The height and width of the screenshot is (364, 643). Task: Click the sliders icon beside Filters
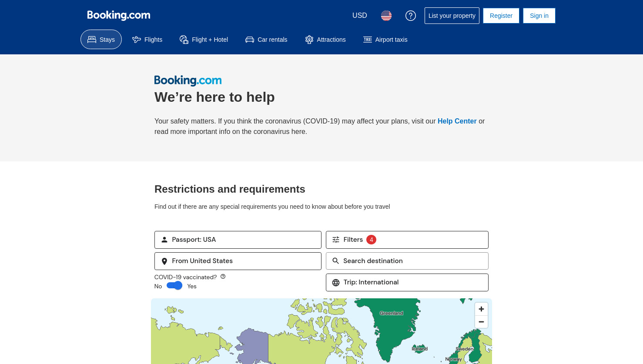click(x=336, y=240)
